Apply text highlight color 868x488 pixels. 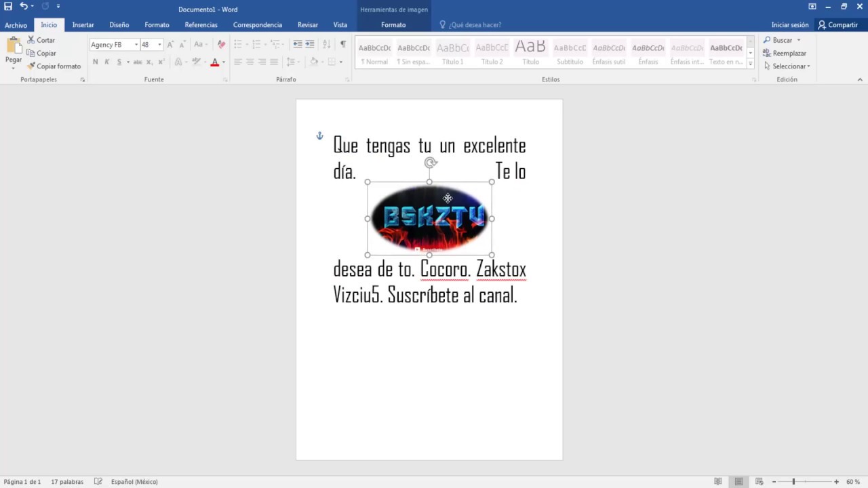click(x=196, y=62)
